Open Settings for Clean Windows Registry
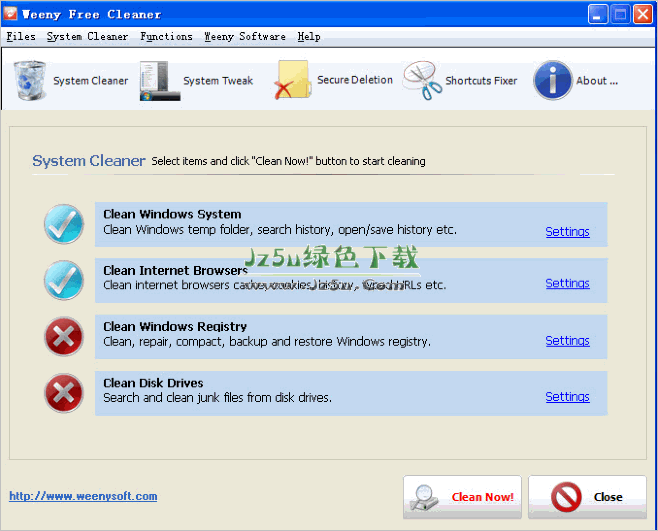Viewport: 658px width, 531px height. pyautogui.click(x=567, y=341)
